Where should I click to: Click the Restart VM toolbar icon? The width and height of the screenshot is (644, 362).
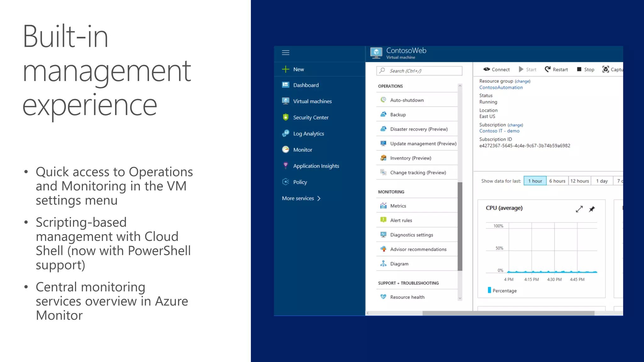tap(548, 69)
